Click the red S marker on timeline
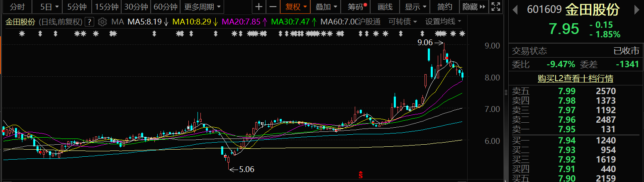Image resolution: width=644 pixels, height=182 pixels. click(361, 175)
